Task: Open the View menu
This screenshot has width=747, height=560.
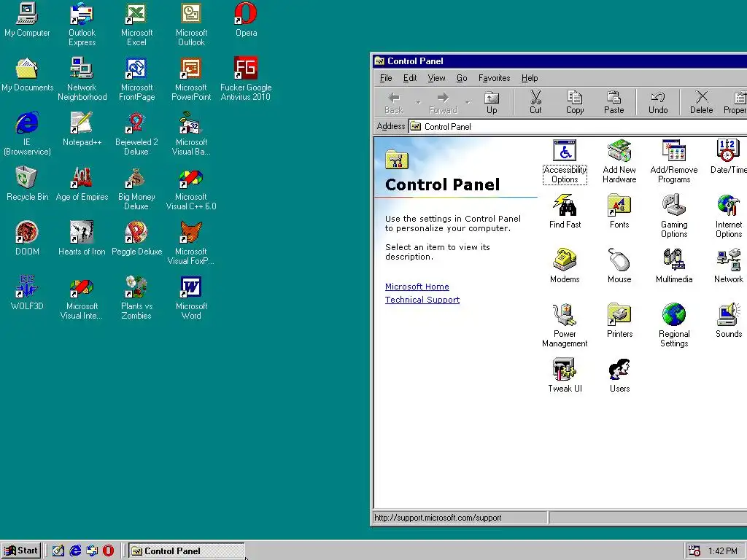Action: (x=436, y=78)
